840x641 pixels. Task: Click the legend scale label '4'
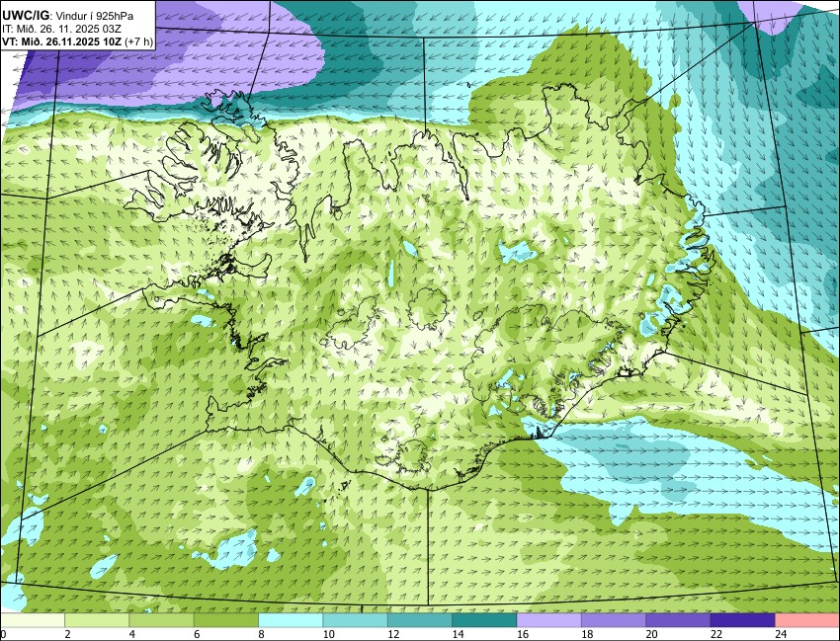[132, 634]
